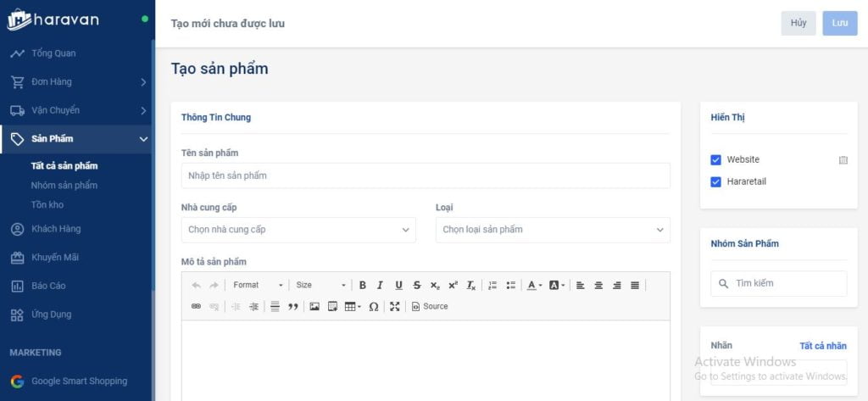
Task: Open the Chọn nhà cung cấp dropdown
Action: point(298,230)
